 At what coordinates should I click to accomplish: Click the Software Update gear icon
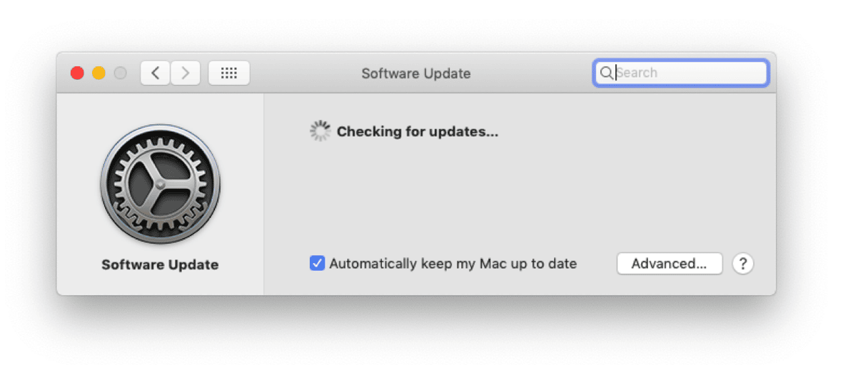[160, 185]
